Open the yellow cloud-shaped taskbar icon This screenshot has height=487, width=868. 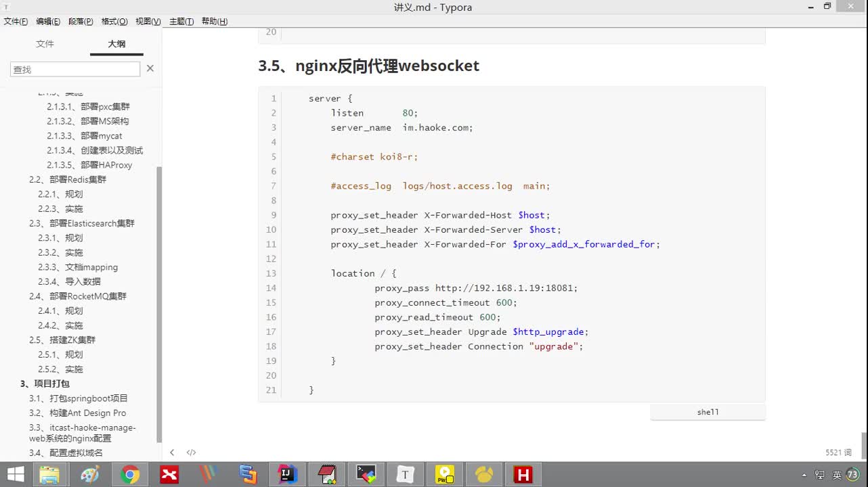pyautogui.click(x=484, y=474)
